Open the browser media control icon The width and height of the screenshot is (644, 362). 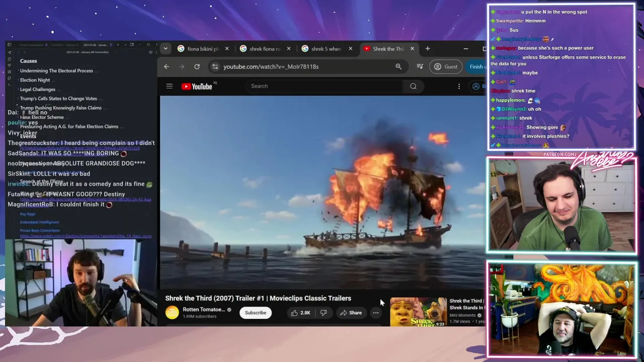420,66
